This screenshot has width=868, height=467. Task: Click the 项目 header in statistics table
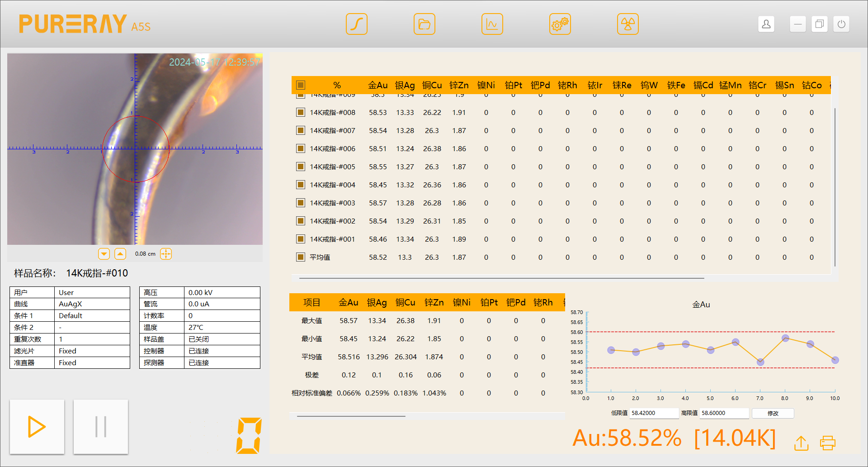point(312,302)
